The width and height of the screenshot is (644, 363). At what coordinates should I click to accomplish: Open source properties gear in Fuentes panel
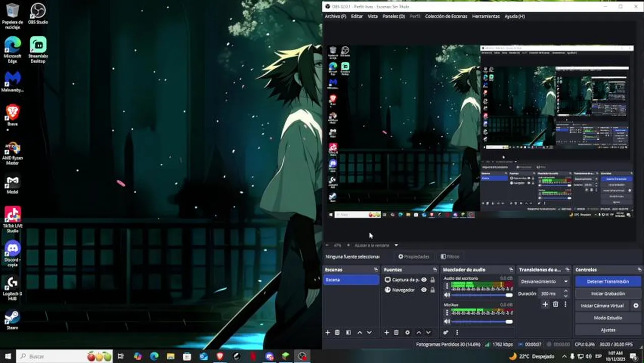407,332
